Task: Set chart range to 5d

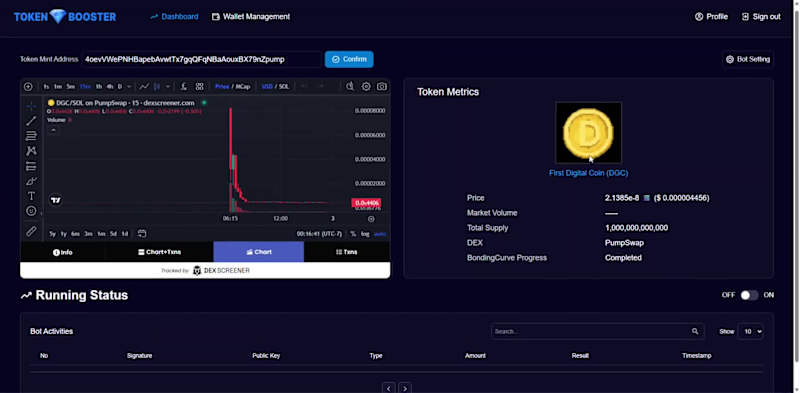Action: coord(113,234)
